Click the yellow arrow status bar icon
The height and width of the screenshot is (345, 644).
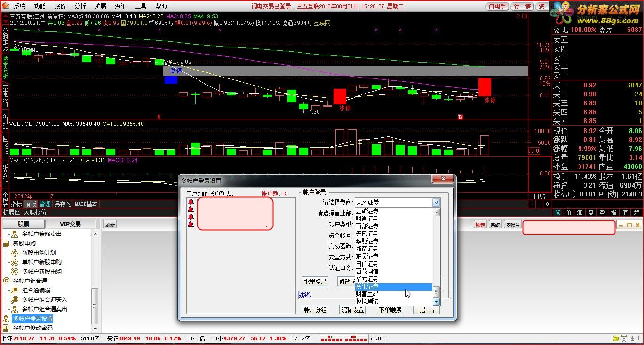615,338
